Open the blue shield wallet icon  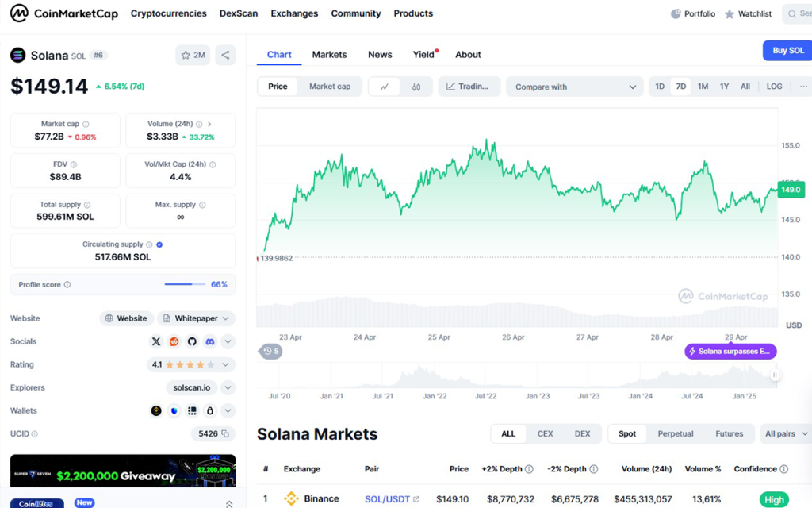tap(174, 411)
